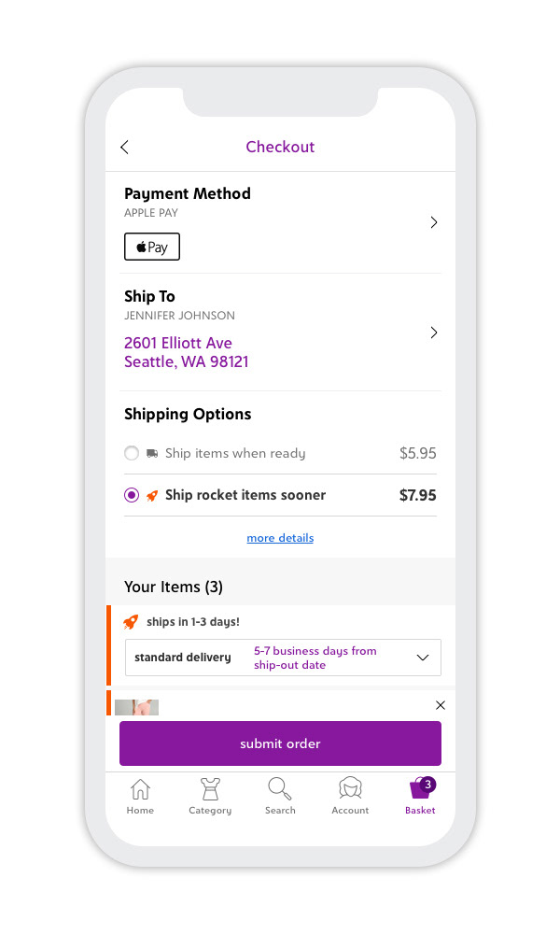Viewport: 560px width, 934px height.
Task: Tap the rocket icon beside ships in 1-3 days
Action: [x=131, y=622]
